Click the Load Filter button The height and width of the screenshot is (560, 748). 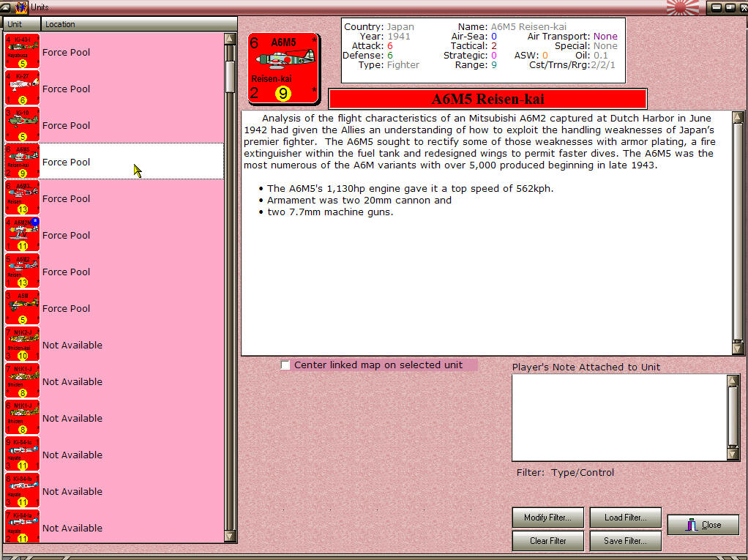[x=625, y=518]
